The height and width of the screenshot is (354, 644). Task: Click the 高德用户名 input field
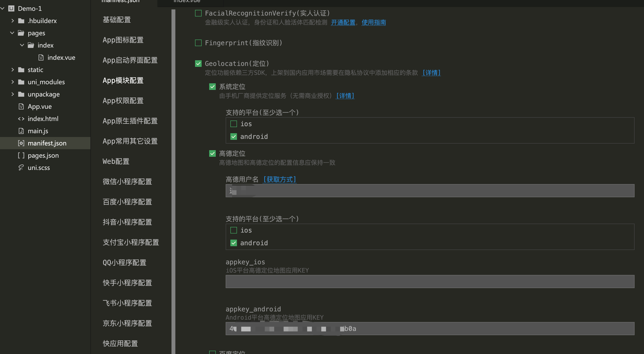tap(430, 191)
